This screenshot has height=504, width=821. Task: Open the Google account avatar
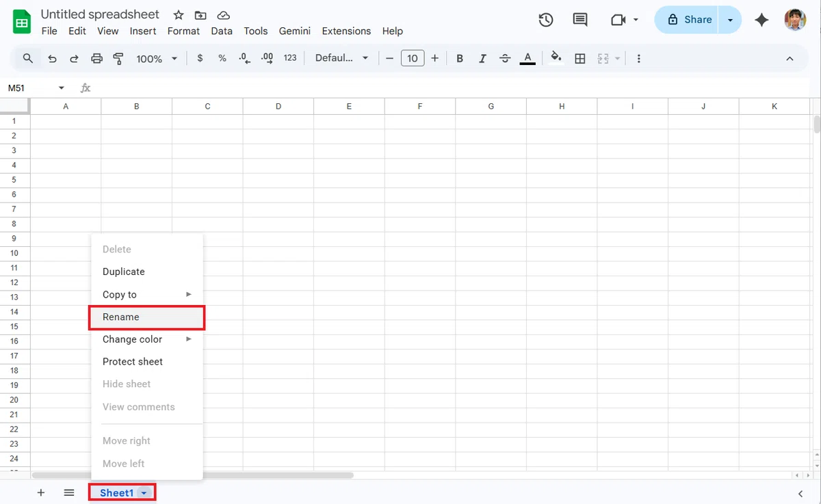tap(795, 20)
